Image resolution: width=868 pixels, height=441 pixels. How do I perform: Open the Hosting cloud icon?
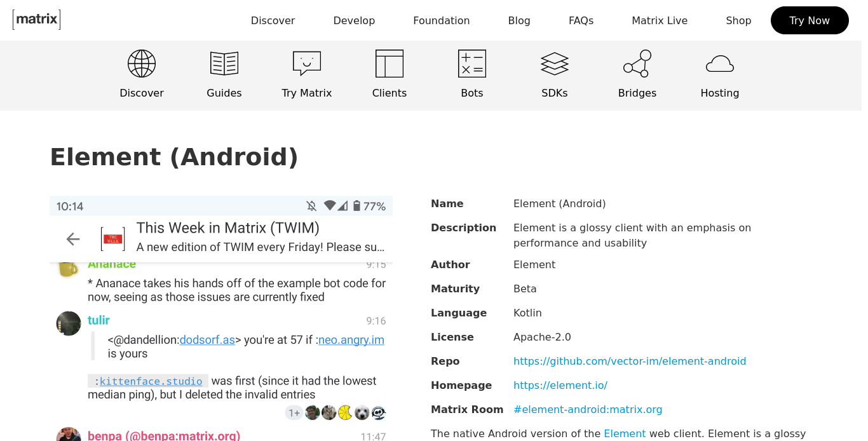pos(720,64)
